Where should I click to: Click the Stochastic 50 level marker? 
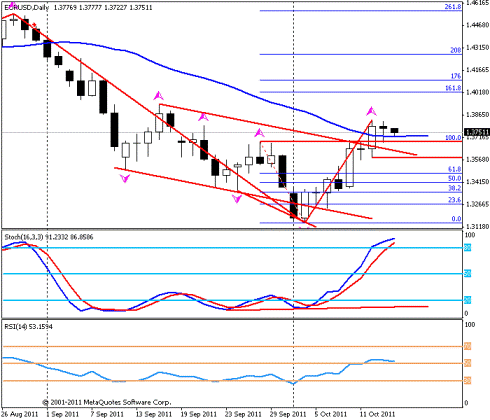click(x=468, y=274)
